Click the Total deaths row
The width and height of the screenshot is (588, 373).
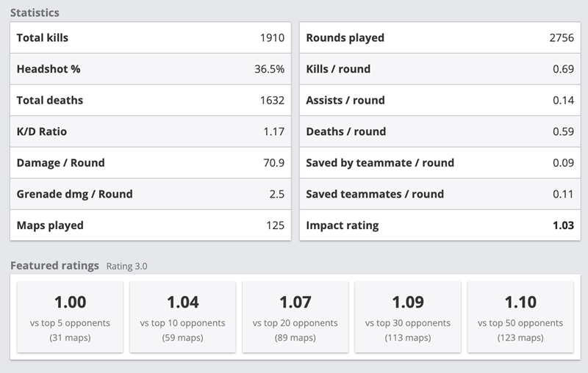click(150, 100)
